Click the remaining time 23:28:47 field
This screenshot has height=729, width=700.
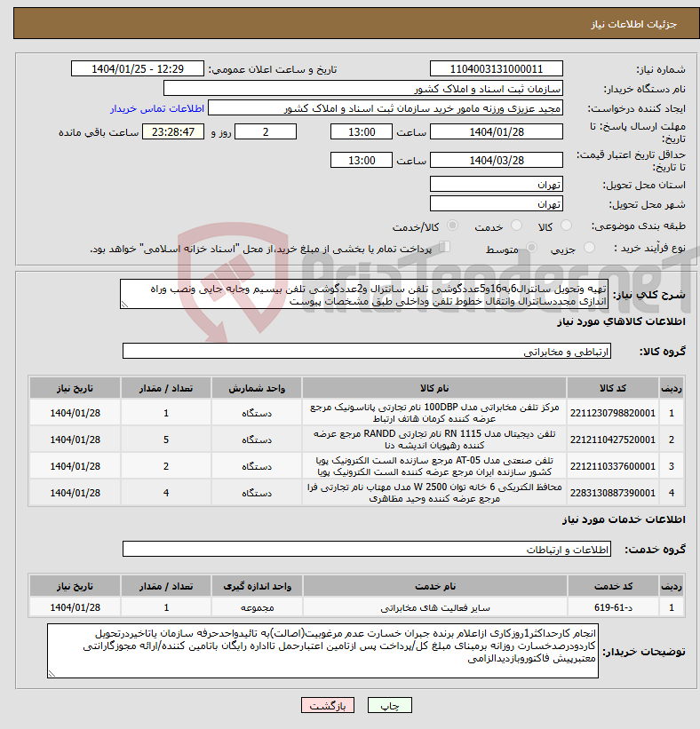pyautogui.click(x=173, y=132)
